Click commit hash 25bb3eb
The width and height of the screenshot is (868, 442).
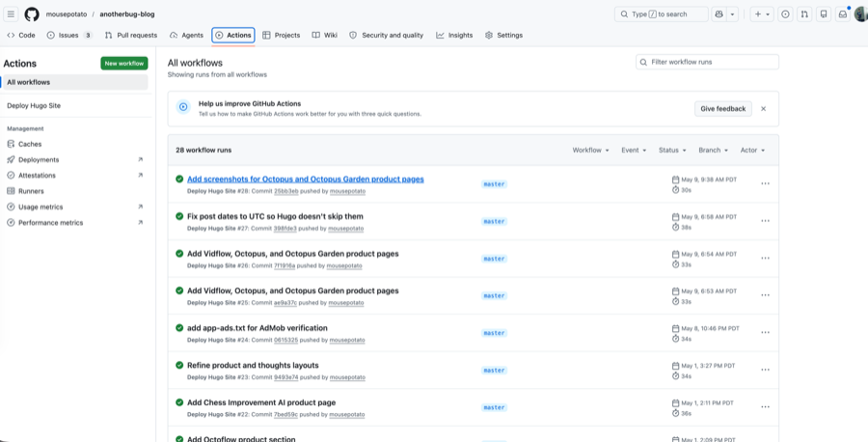coord(286,191)
